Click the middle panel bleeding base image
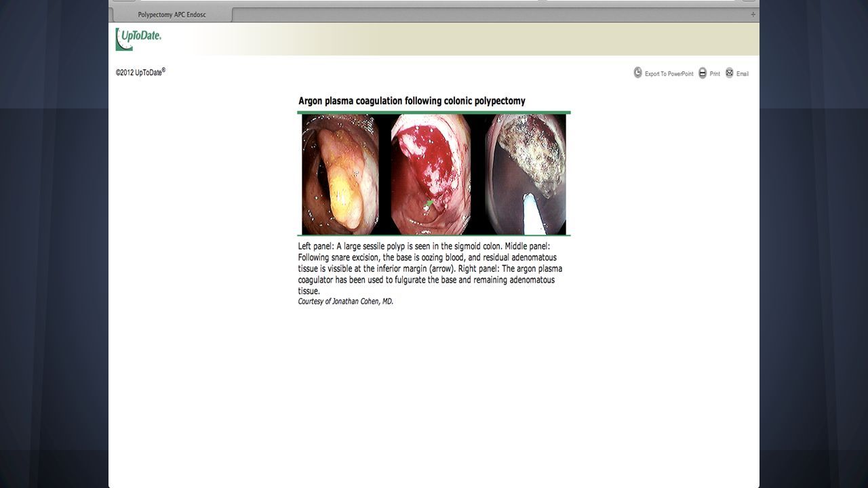Screen dimensions: 868x488 click(x=431, y=174)
